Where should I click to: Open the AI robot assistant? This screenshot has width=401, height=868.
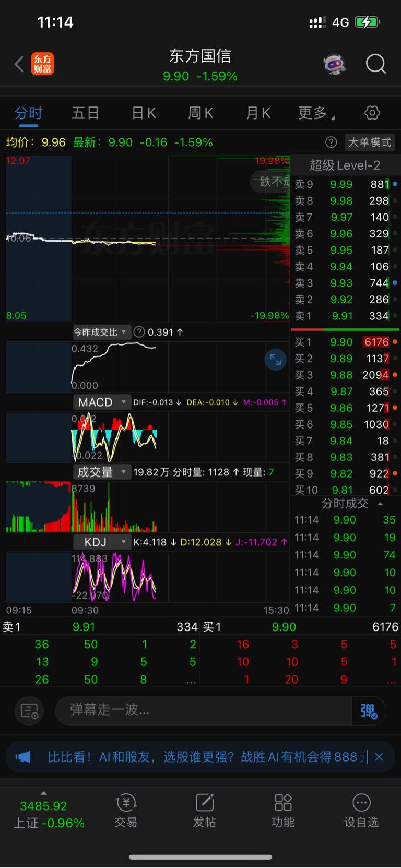coord(334,64)
